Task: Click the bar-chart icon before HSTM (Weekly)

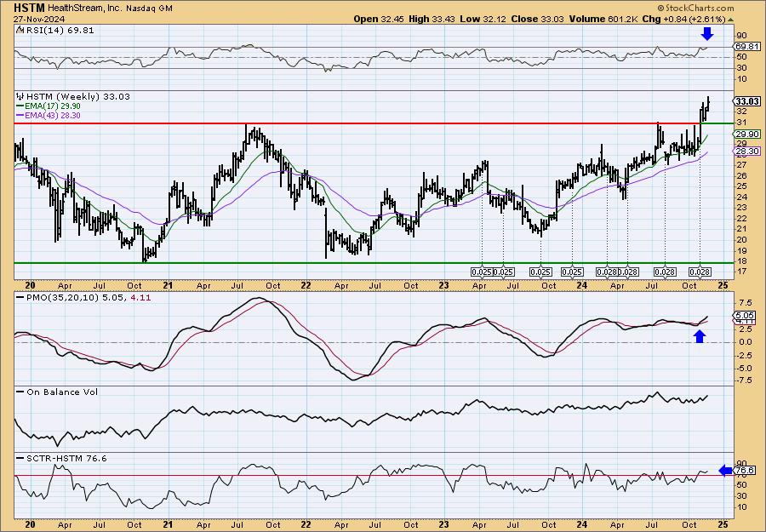Action: (x=20, y=96)
